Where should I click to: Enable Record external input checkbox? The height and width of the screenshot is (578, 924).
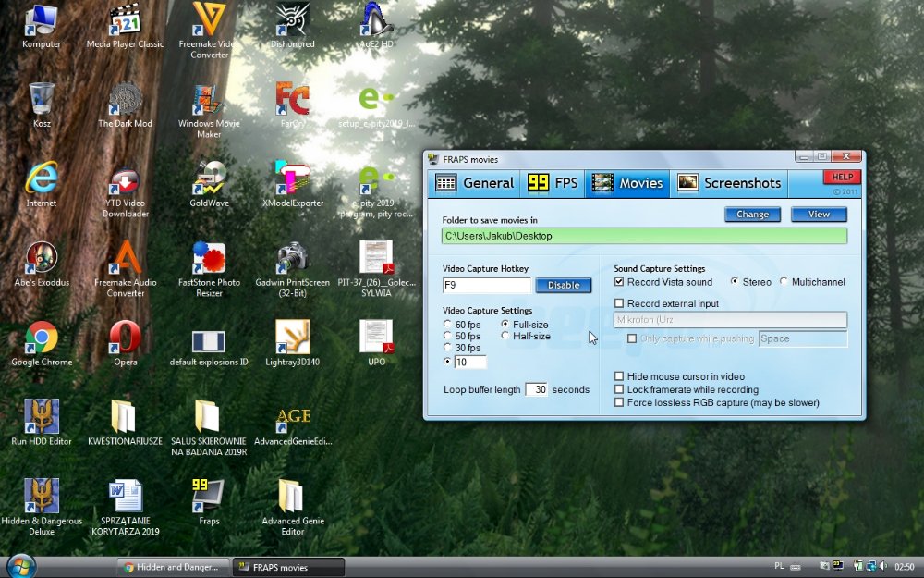point(620,303)
